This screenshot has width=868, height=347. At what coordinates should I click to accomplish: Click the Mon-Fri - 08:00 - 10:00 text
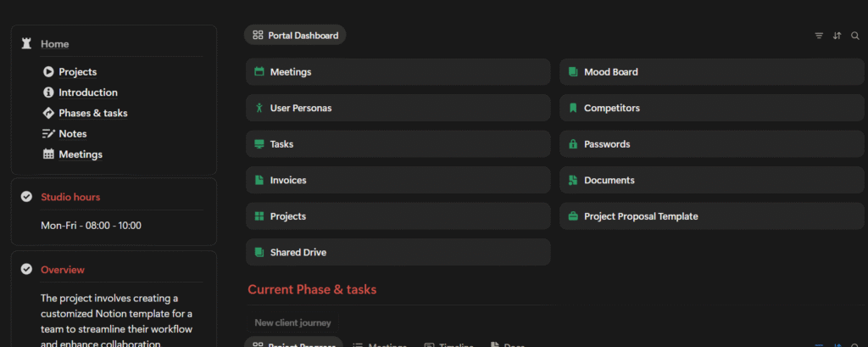click(91, 226)
